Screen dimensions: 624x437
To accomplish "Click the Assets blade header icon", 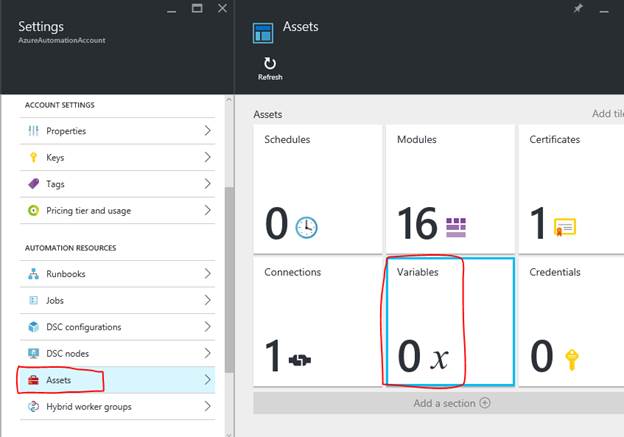I will tap(263, 33).
